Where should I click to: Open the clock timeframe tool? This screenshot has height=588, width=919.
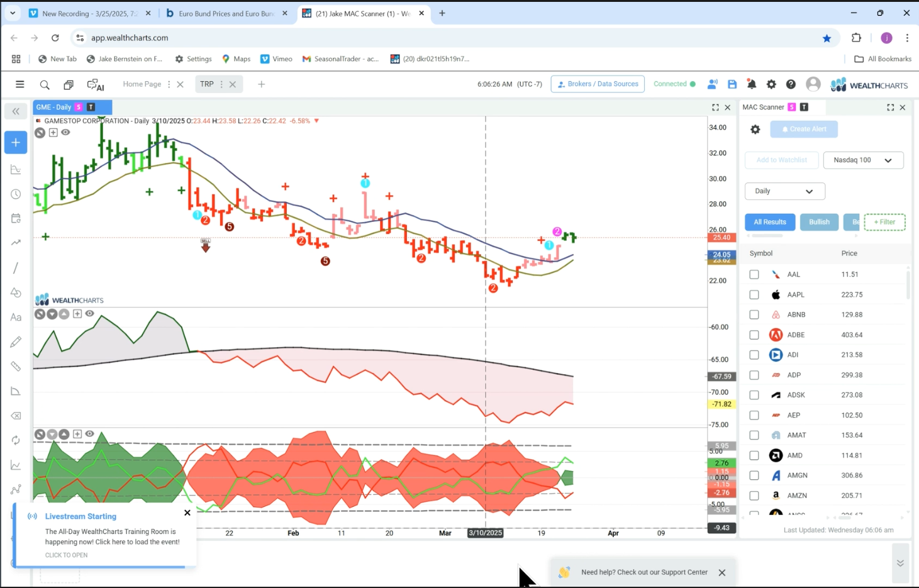click(16, 194)
